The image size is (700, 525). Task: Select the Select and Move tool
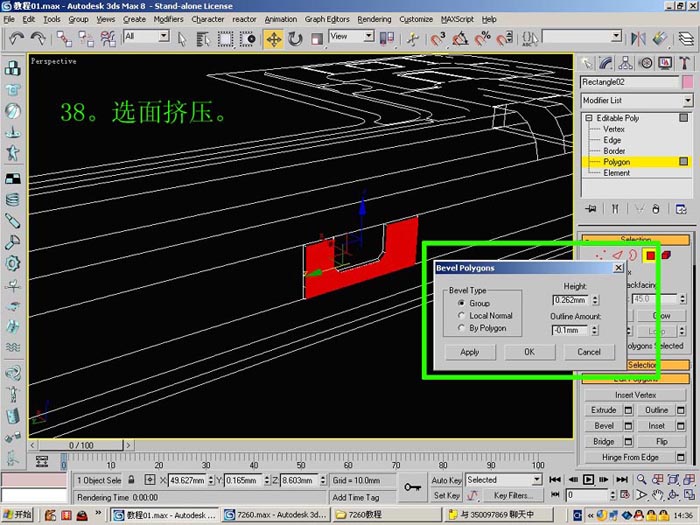click(x=274, y=39)
